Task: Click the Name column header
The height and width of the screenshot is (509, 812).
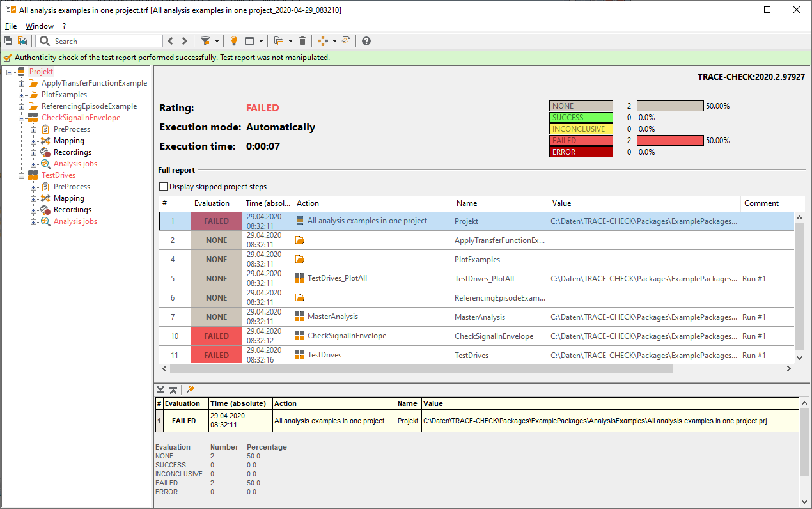Action: click(x=501, y=203)
